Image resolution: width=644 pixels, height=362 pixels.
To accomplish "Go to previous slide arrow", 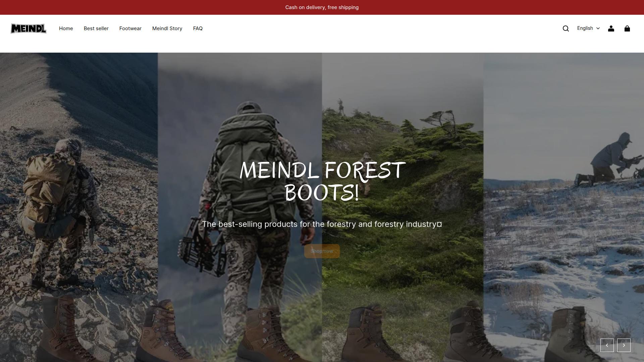I will (607, 345).
